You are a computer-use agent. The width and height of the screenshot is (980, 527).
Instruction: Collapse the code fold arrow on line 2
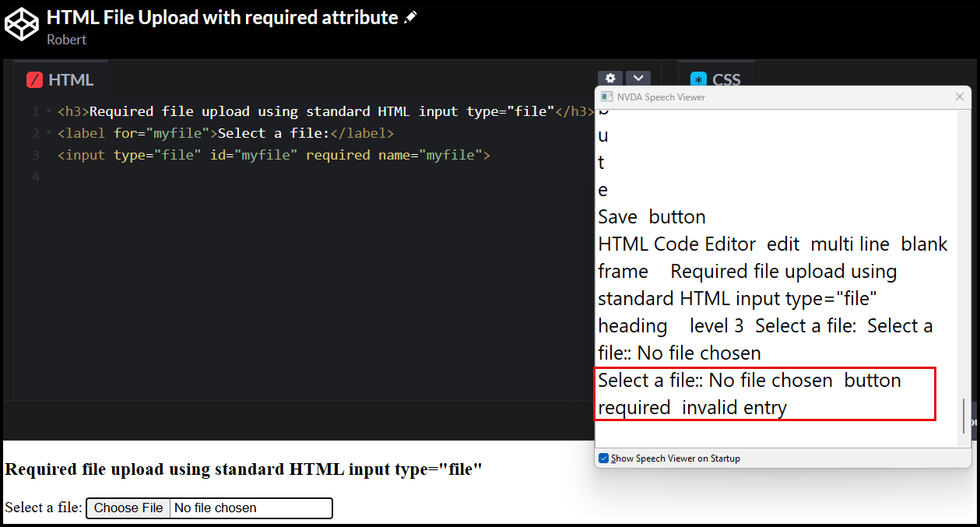click(x=49, y=134)
